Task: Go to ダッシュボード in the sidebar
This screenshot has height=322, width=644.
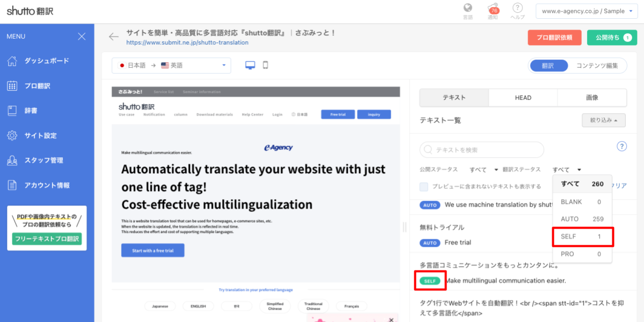Action: (x=47, y=61)
